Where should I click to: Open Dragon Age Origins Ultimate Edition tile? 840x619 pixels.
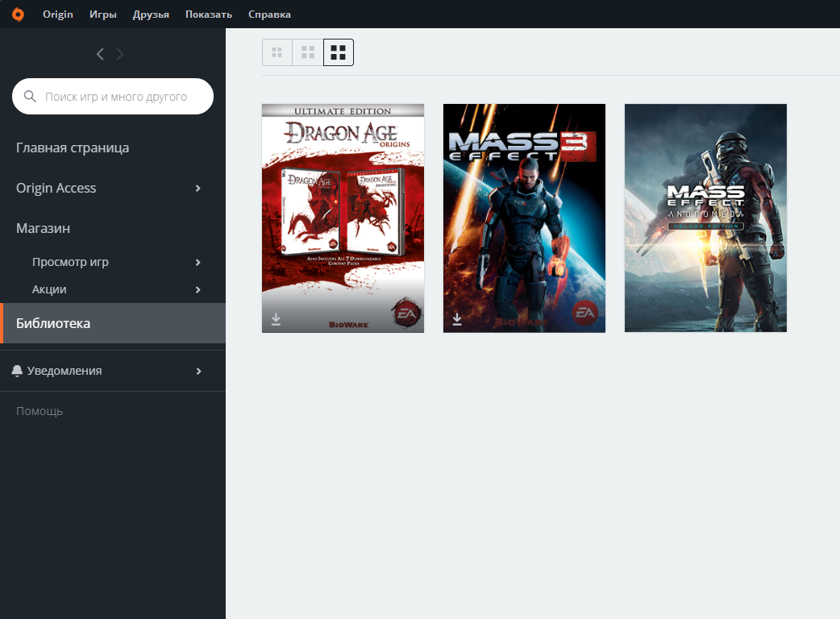[343, 218]
